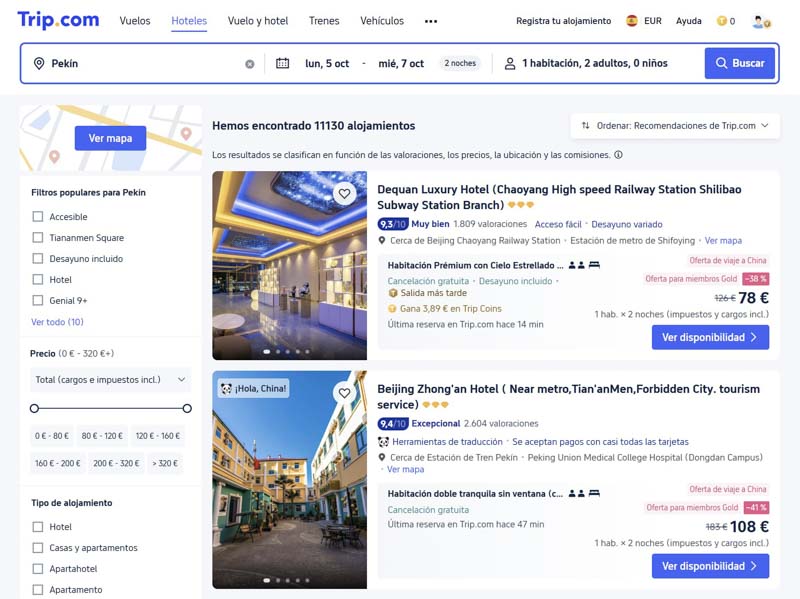Open the user profile avatar

[761, 21]
